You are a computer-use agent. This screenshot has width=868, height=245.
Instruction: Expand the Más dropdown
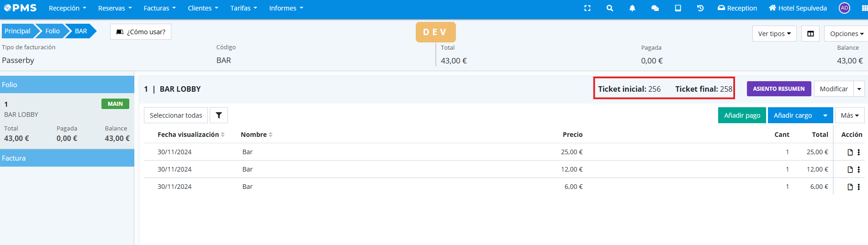click(849, 115)
